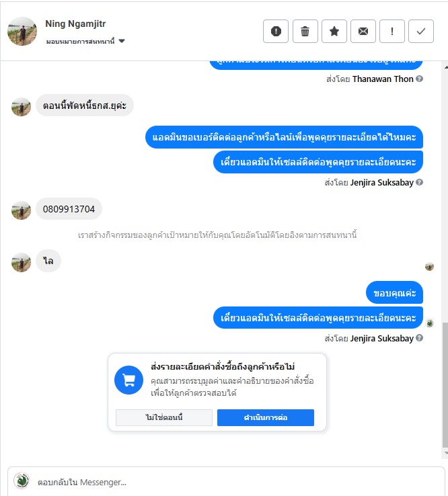Click the blue shopping cart icon
Viewport: 448px width, 496px height.
(x=129, y=380)
